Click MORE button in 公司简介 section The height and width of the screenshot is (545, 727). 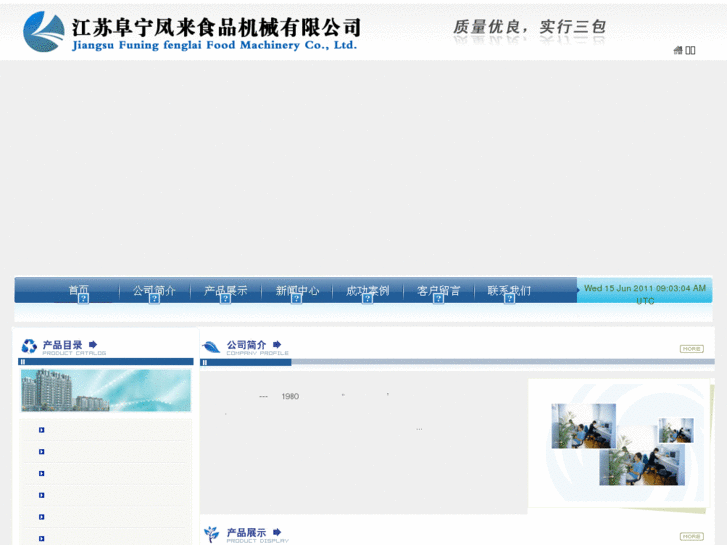click(x=692, y=349)
